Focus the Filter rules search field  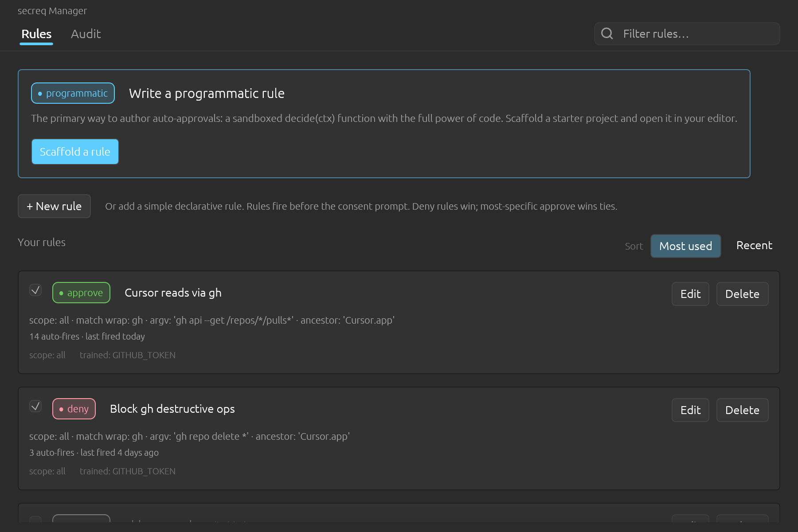pos(687,34)
